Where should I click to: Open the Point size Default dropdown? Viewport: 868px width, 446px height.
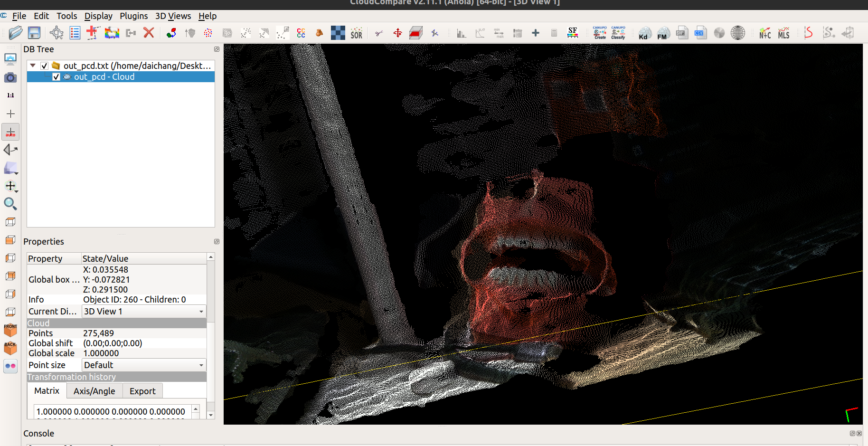tap(144, 365)
